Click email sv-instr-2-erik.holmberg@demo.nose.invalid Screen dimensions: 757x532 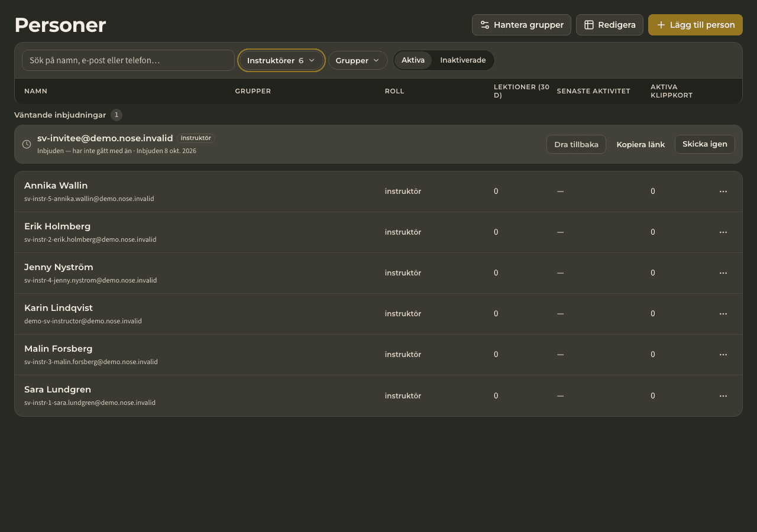(x=90, y=240)
